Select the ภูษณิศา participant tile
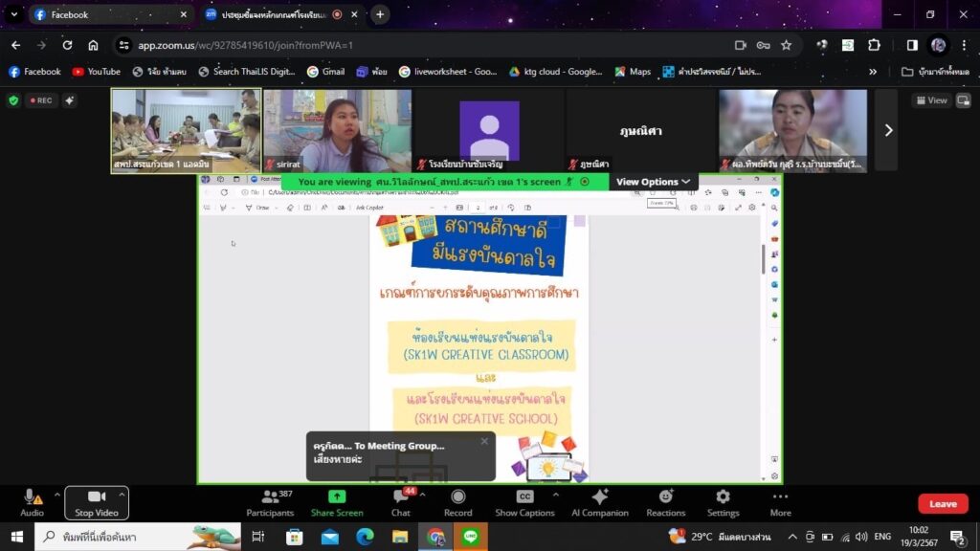 coord(641,130)
